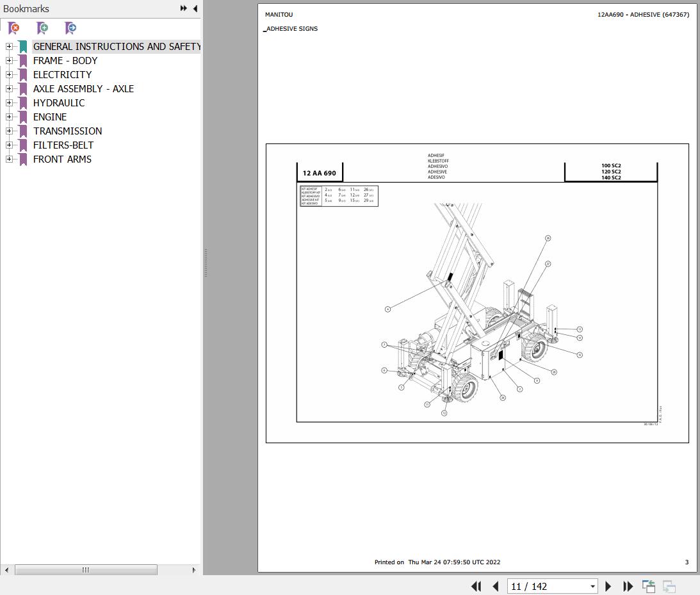The width and height of the screenshot is (700, 595).
Task: Select the GENERAL INSTRUCTIONS AND SAFETY bookmark
Action: pos(117,46)
